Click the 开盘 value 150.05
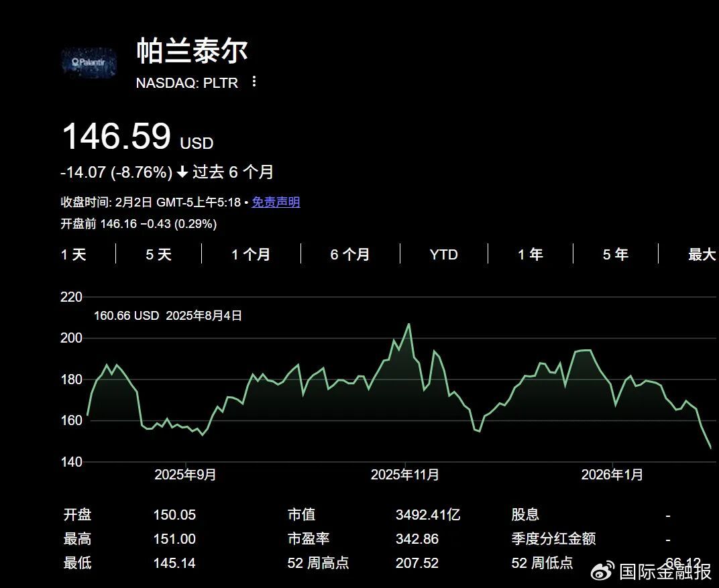 (x=174, y=515)
